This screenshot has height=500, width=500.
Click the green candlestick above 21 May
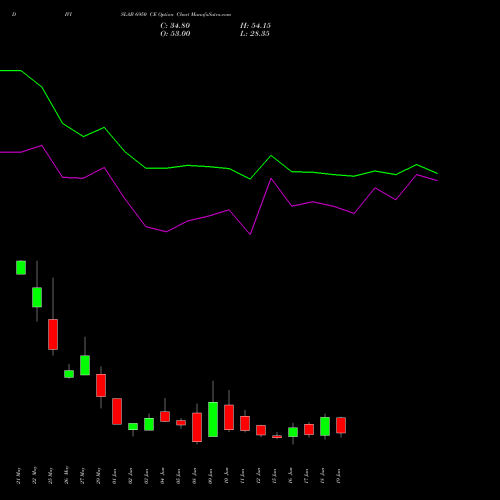(21, 268)
